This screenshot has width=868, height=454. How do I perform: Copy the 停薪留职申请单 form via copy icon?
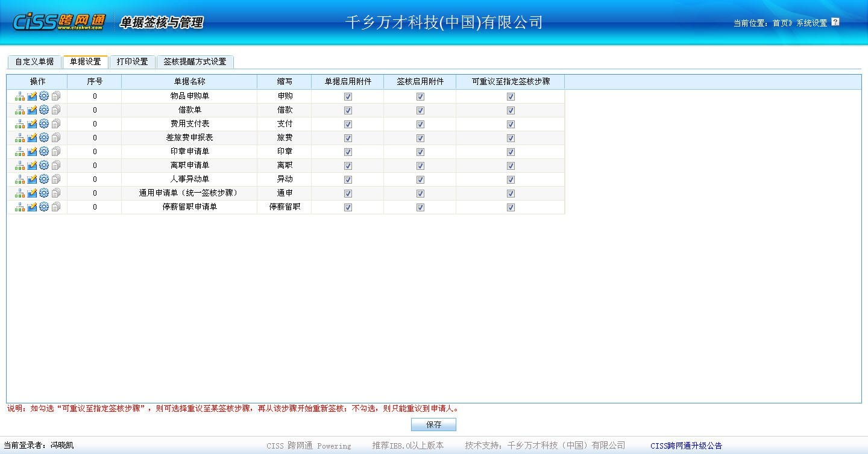tap(56, 207)
